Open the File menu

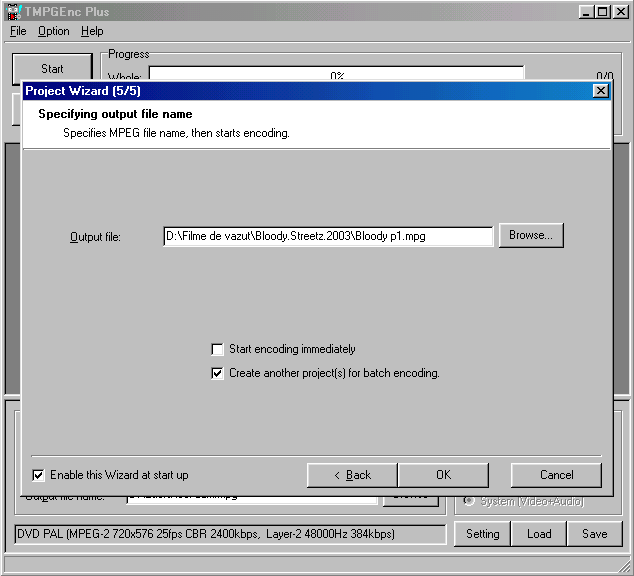click(18, 31)
